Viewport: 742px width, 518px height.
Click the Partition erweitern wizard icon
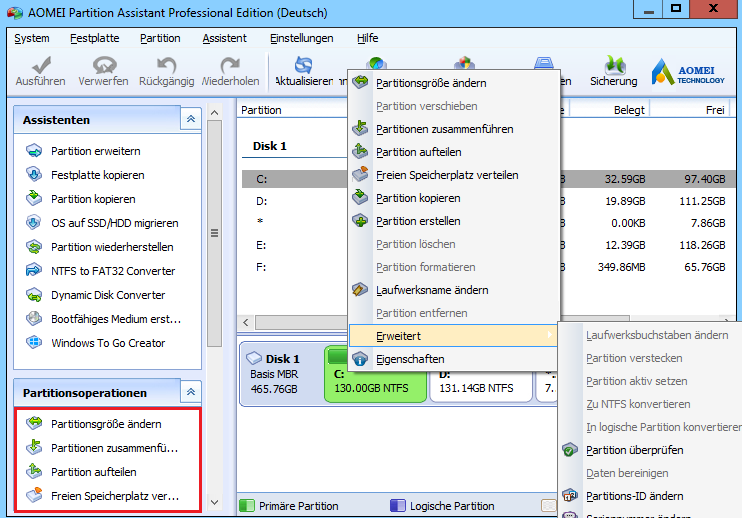[34, 151]
